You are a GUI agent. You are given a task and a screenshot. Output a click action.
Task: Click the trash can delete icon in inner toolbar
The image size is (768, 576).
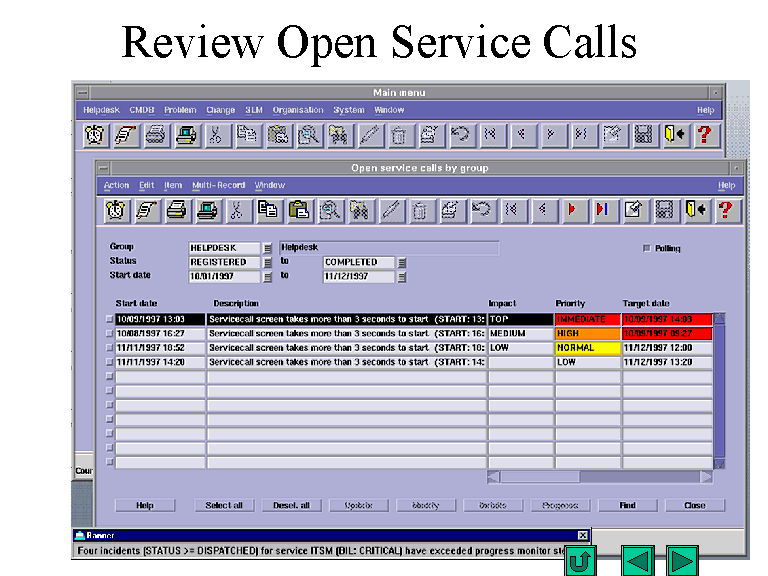[420, 210]
